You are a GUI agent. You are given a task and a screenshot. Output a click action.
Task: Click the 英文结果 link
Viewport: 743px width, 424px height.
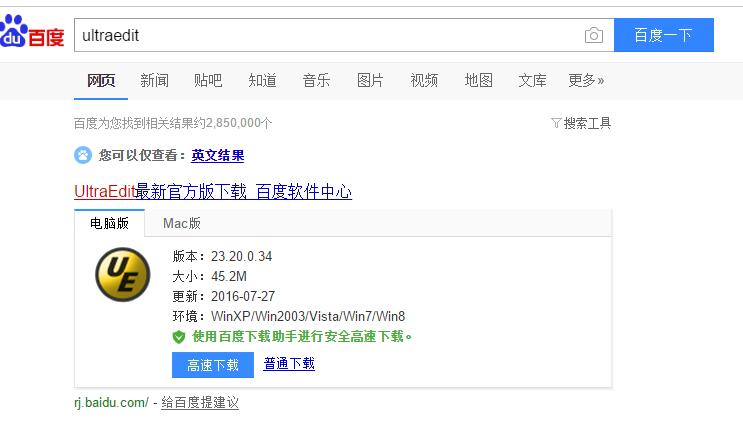pos(217,155)
